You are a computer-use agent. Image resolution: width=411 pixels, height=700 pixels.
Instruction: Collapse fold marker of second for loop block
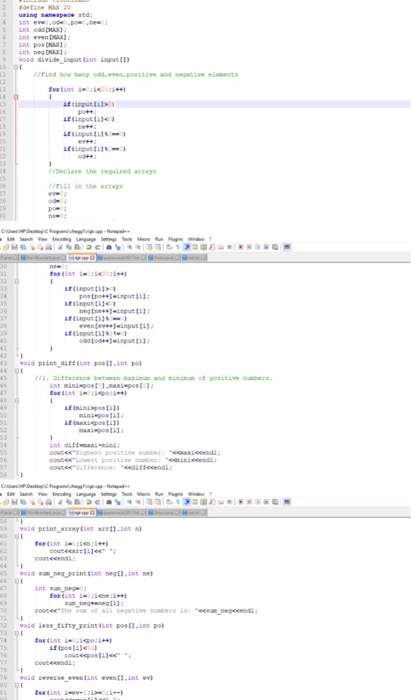point(17,281)
